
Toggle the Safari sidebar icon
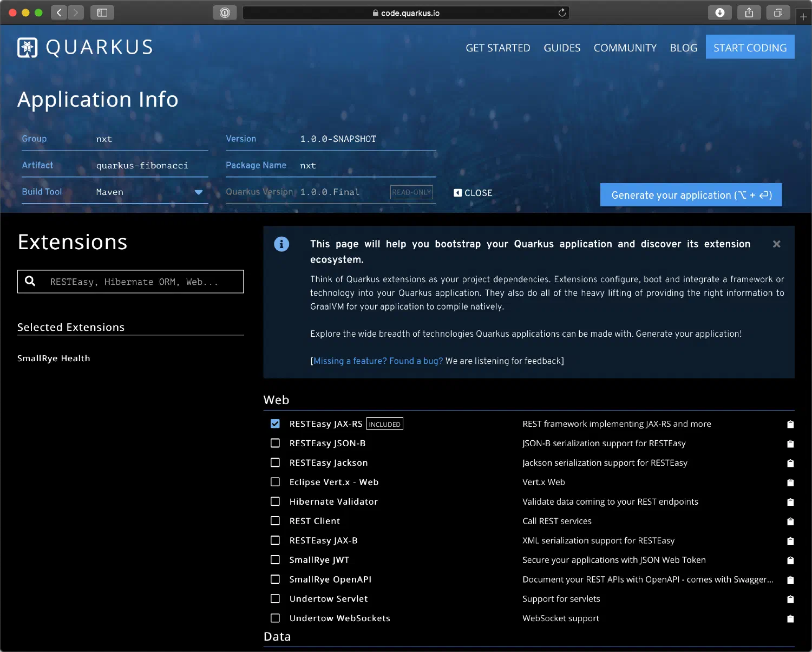click(x=102, y=12)
